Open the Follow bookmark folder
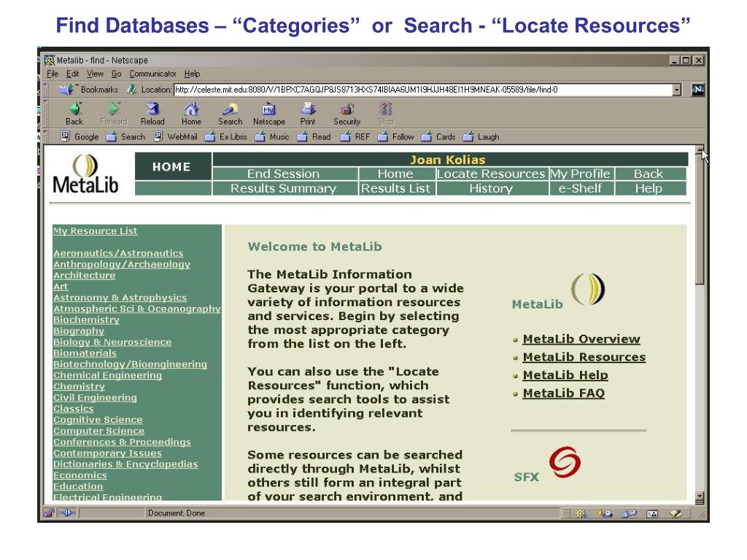 coord(396,136)
